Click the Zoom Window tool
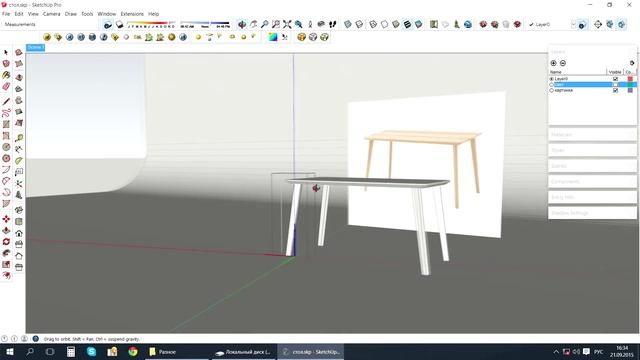The image size is (640, 360). (276, 24)
